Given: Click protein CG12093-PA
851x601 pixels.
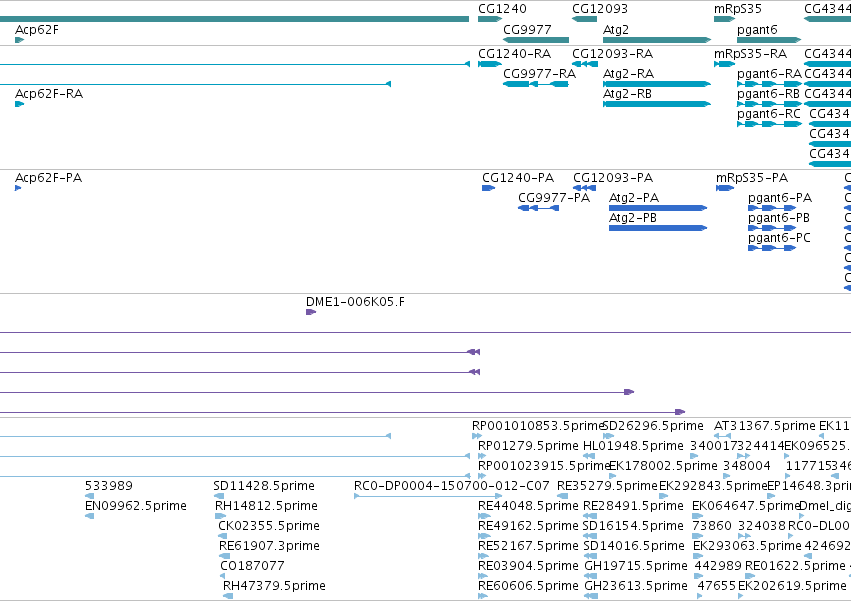Looking at the screenshot, I should click(x=613, y=178).
